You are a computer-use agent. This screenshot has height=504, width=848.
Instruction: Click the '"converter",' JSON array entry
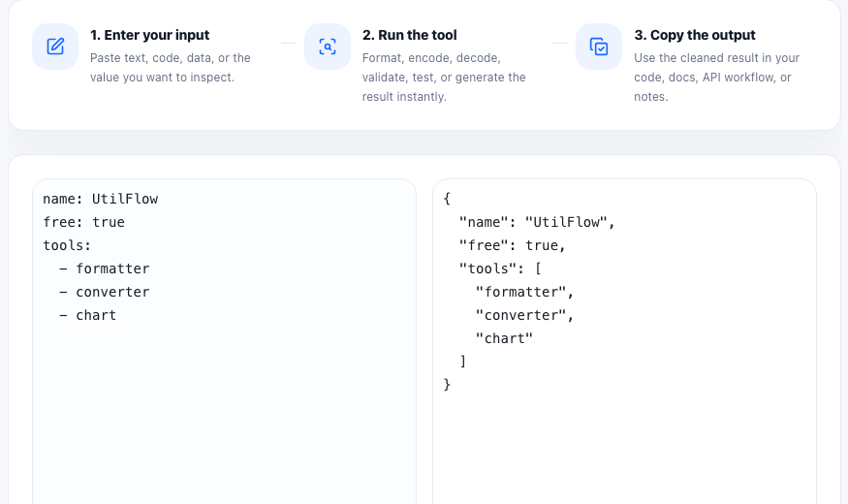[524, 315]
